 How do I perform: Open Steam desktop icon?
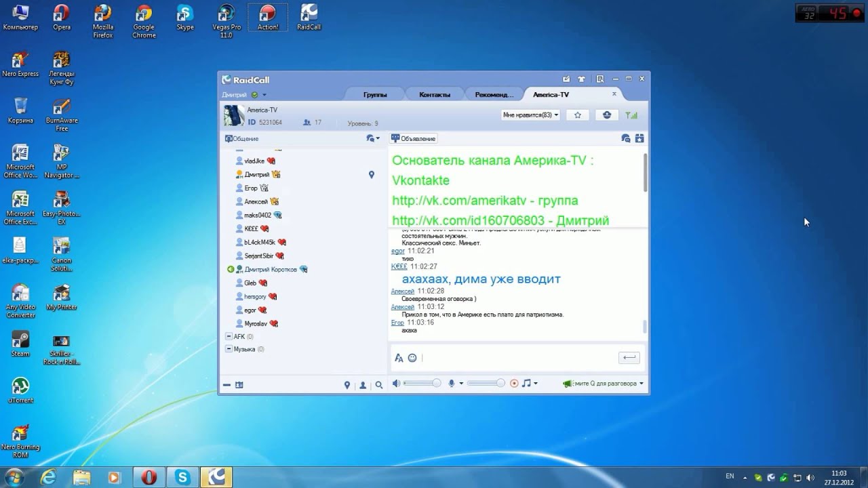click(x=20, y=344)
